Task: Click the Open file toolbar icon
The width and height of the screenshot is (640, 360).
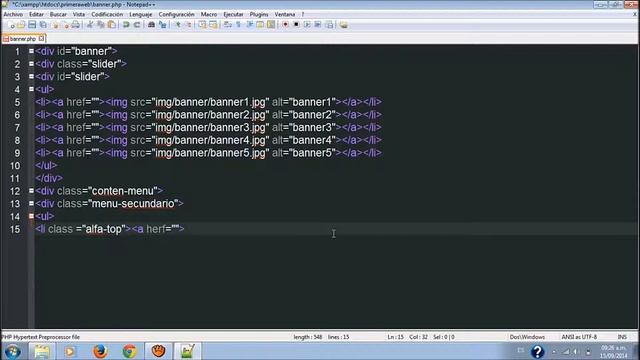Action: click(x=21, y=25)
